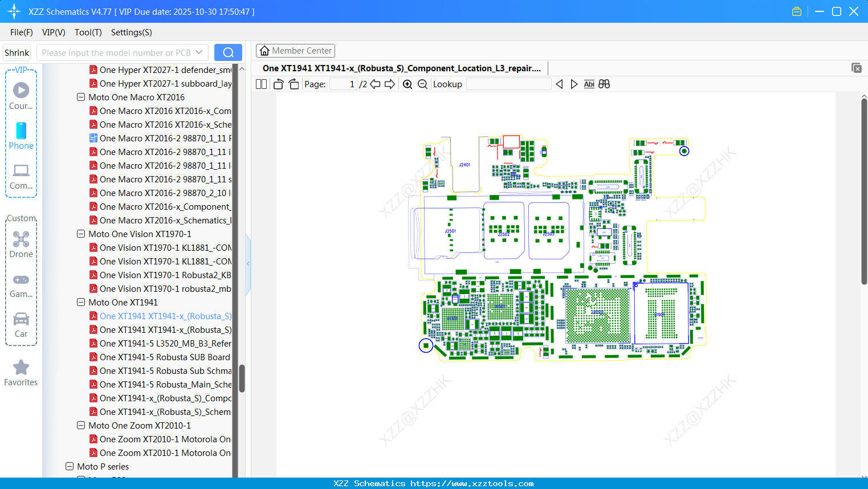Go to next page arrow
868x489 pixels.
pyautogui.click(x=390, y=84)
